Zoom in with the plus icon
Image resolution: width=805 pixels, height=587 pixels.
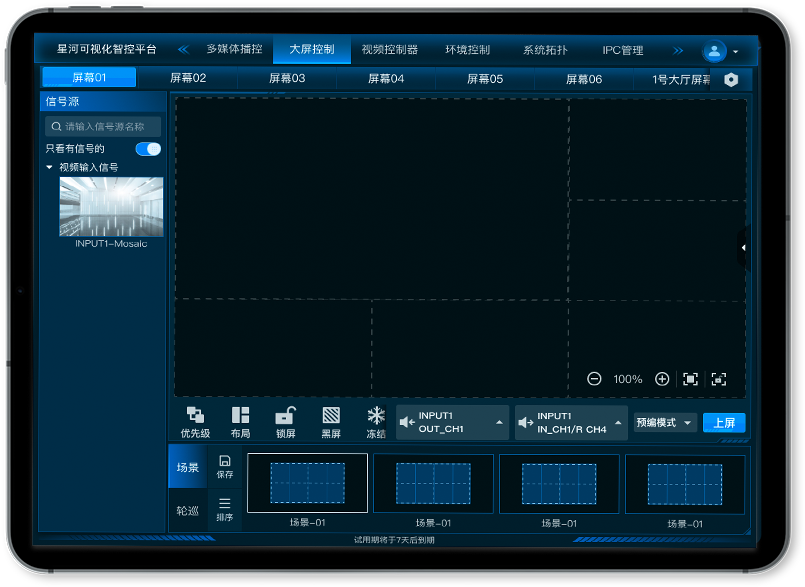[662, 379]
